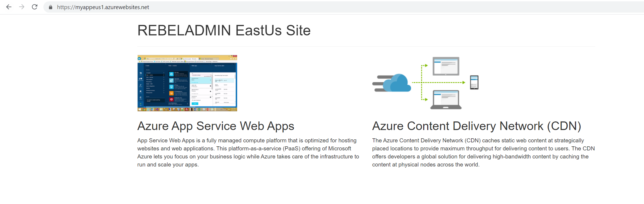Click the green dashed arrow pointing to phone

click(x=439, y=83)
